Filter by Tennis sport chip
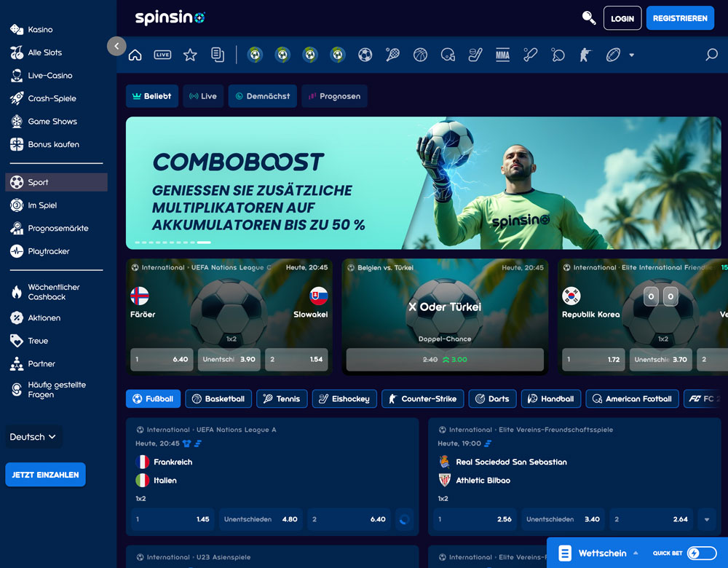728x568 pixels. pyautogui.click(x=282, y=398)
